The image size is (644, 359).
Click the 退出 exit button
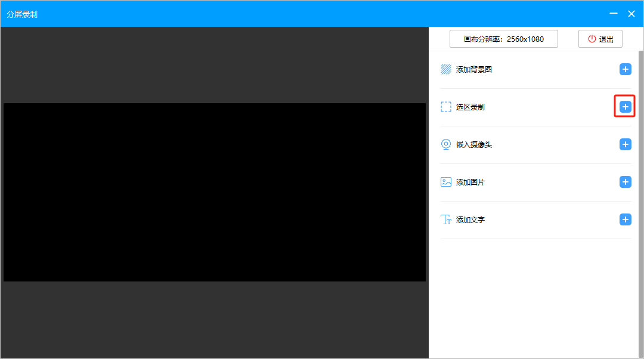600,39
